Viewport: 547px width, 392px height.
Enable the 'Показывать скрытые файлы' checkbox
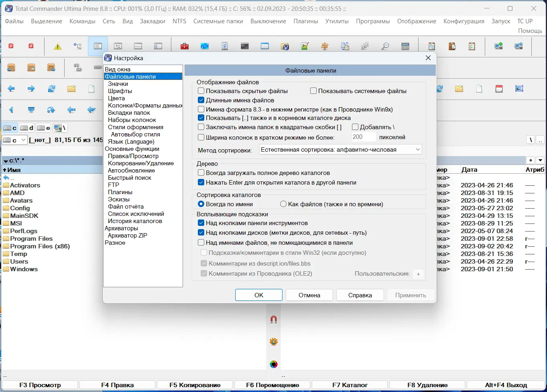click(200, 91)
